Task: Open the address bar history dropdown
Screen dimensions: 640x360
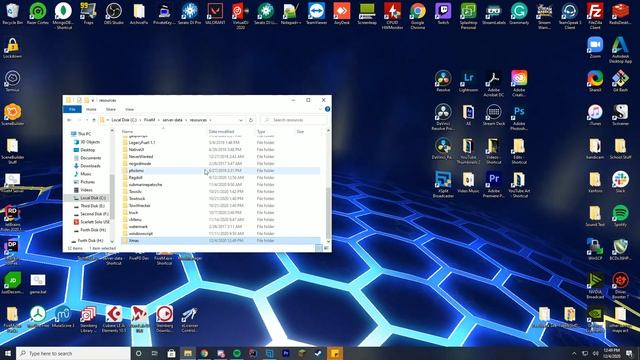Action: 241,120
